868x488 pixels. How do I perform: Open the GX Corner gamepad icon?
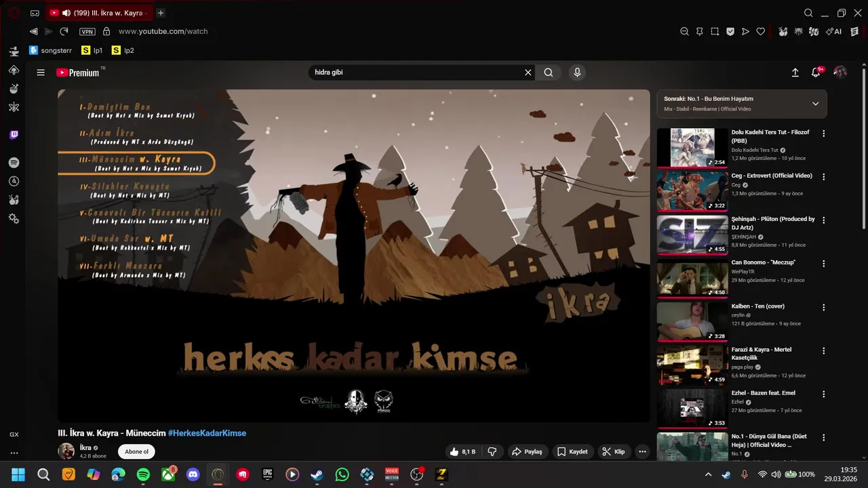[35, 13]
